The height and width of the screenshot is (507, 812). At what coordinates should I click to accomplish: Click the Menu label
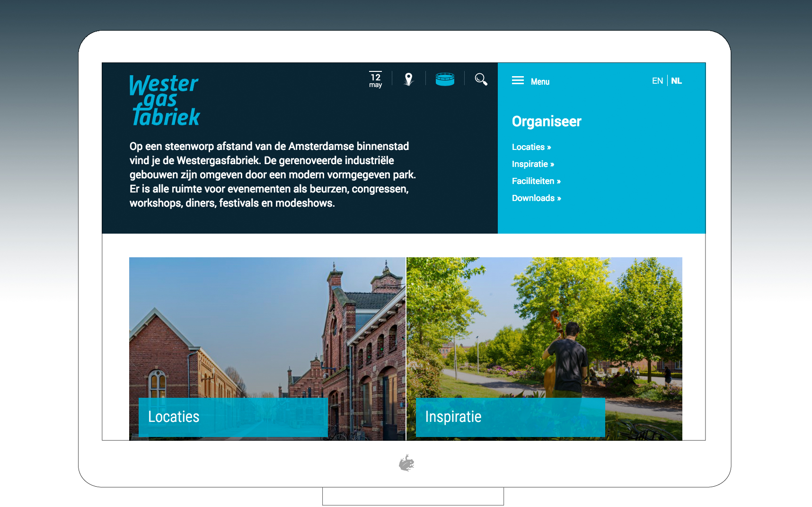click(540, 81)
